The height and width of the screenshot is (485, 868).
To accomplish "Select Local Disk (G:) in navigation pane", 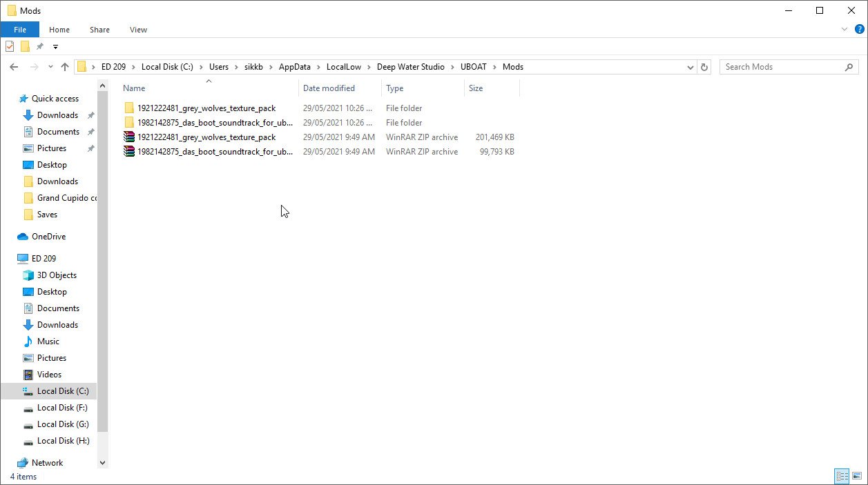I will [x=63, y=424].
